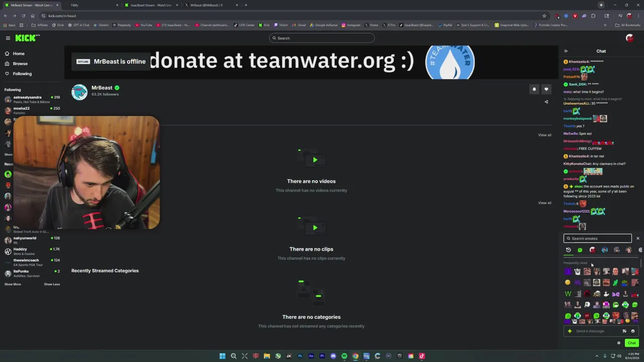This screenshot has height=362, width=644.
Task: Expand the list with Show More
Action: pyautogui.click(x=13, y=285)
